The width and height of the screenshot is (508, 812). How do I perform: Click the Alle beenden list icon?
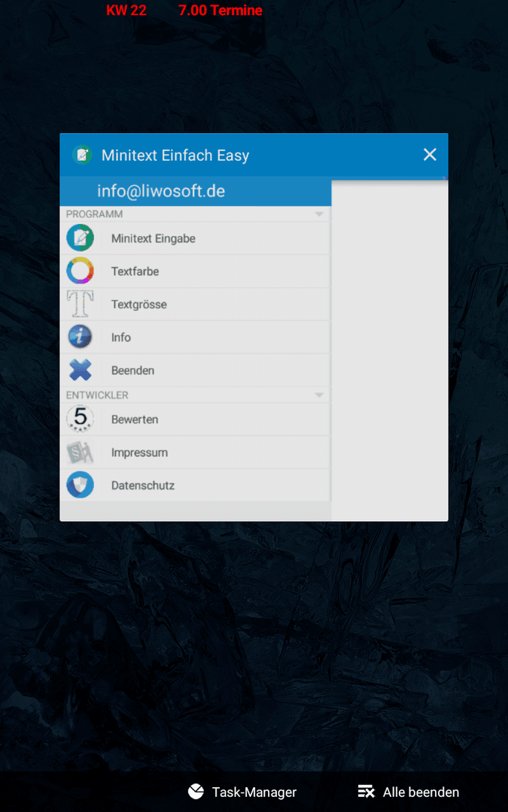[x=366, y=792]
